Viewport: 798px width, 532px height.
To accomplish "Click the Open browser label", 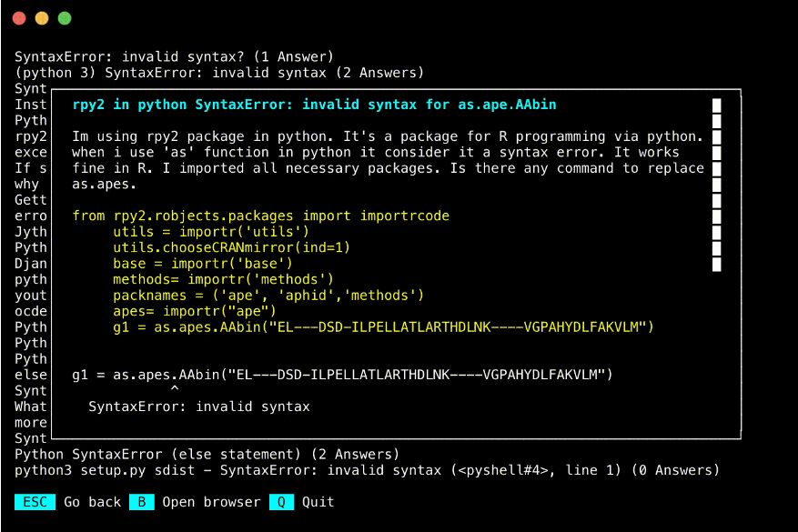I will coord(211,502).
